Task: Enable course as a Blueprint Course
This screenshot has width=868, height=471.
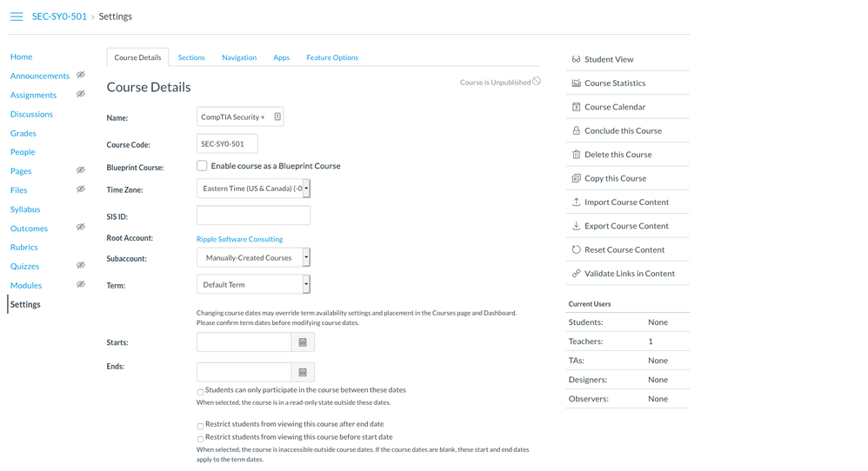Action: 202,166
